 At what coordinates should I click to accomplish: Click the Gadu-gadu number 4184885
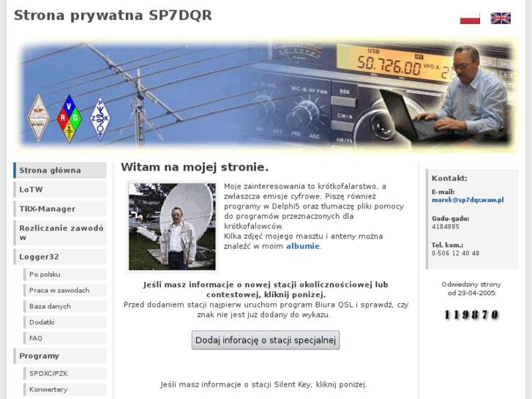point(446,226)
